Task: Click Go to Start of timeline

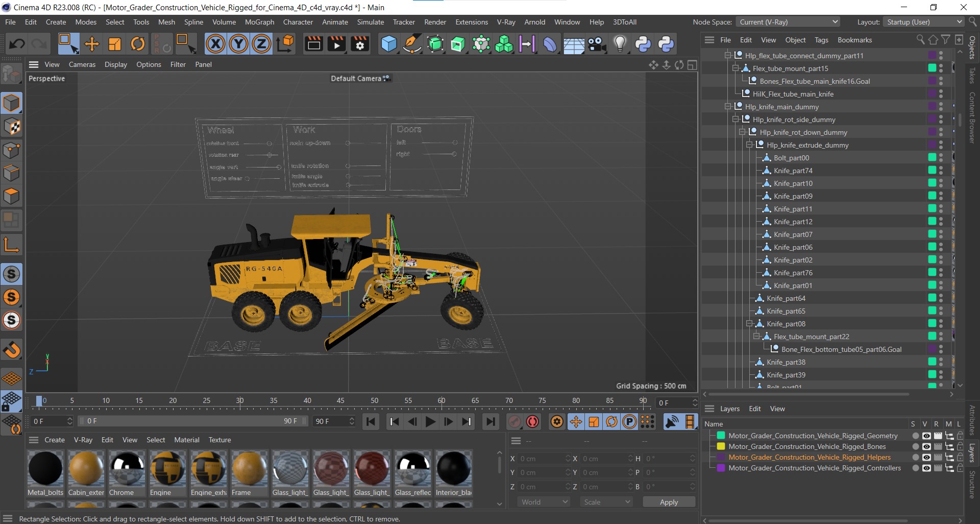Action: pos(371,422)
